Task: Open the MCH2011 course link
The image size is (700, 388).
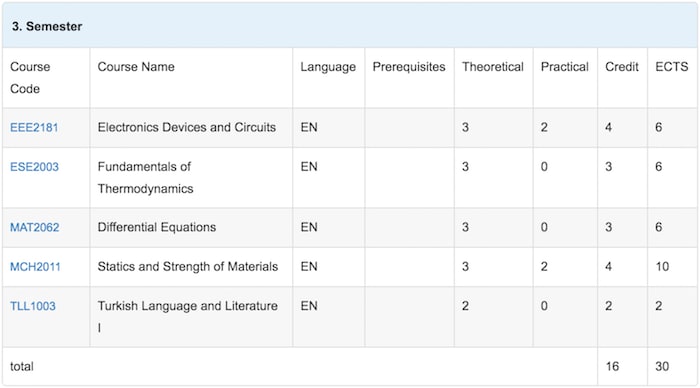Action: click(35, 267)
